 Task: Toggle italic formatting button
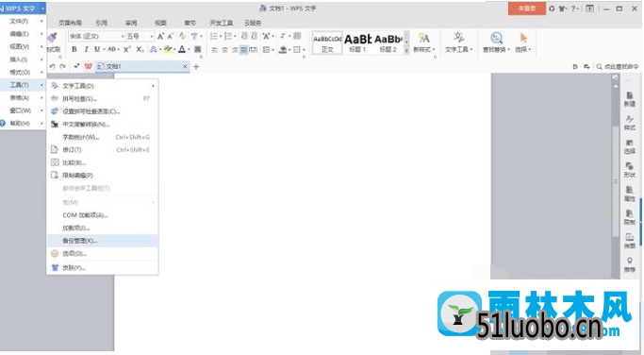click(86, 49)
